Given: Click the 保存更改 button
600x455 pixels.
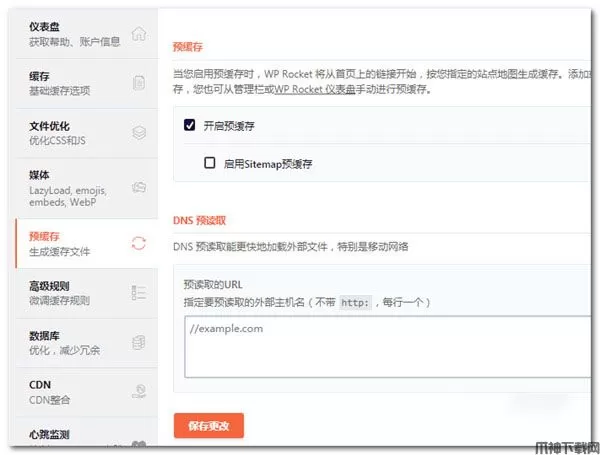Looking at the screenshot, I should point(208,425).
